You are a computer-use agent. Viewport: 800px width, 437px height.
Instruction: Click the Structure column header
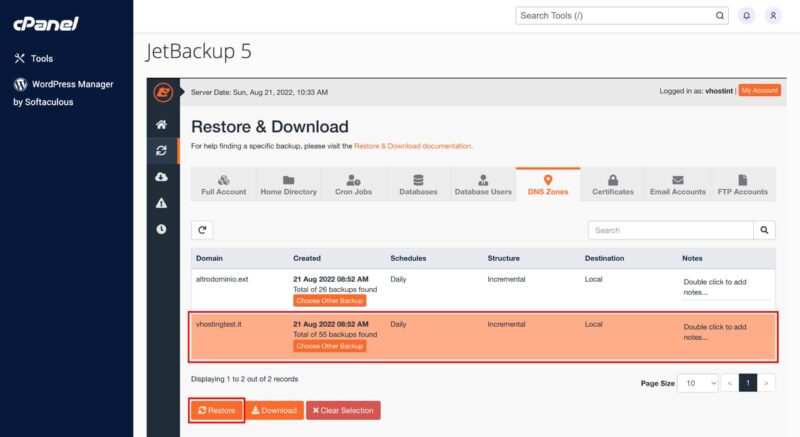[x=504, y=259]
